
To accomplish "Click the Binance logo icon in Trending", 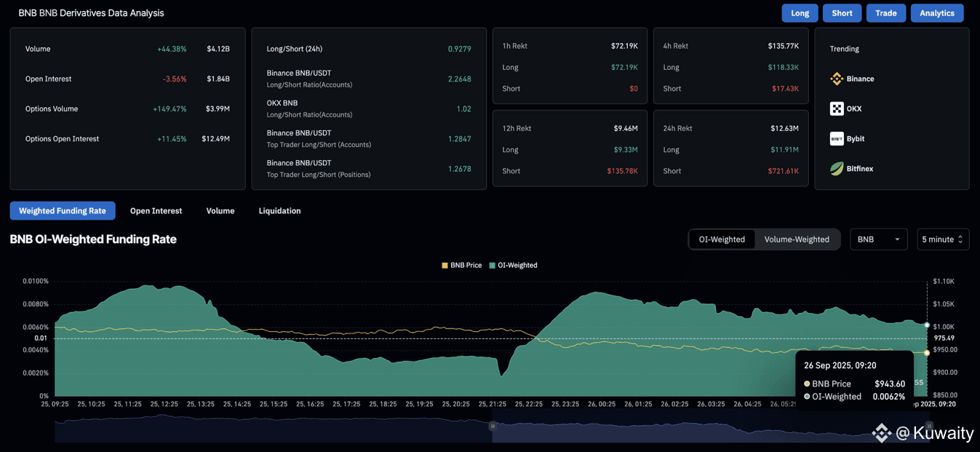I will (837, 79).
